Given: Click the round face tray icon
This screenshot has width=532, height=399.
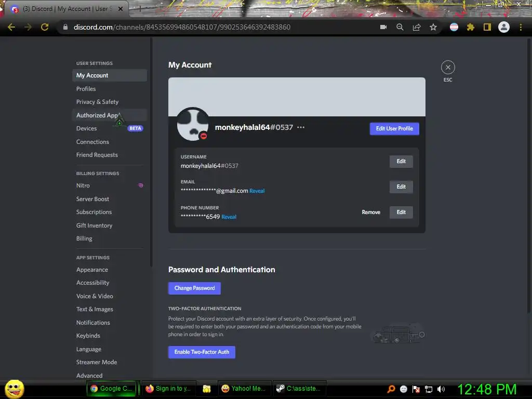Looking at the screenshot, I should (x=403, y=389).
